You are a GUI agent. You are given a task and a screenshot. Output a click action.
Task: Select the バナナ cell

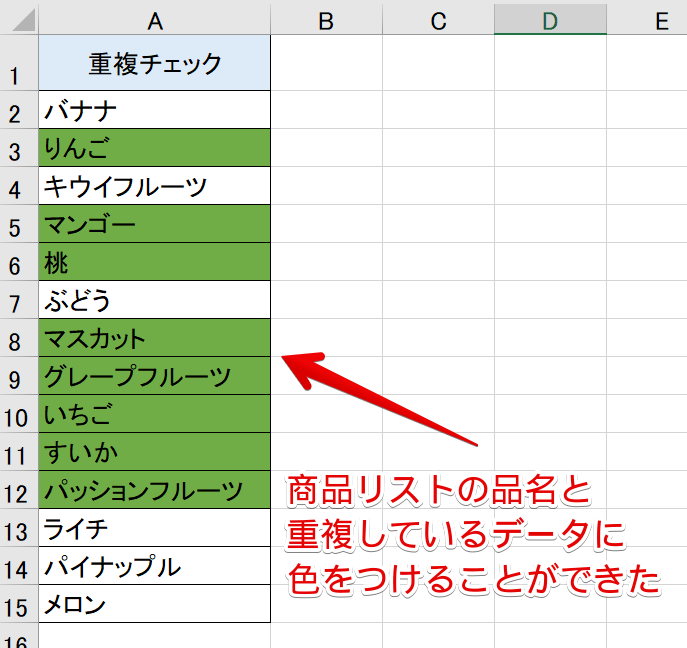pyautogui.click(x=155, y=110)
